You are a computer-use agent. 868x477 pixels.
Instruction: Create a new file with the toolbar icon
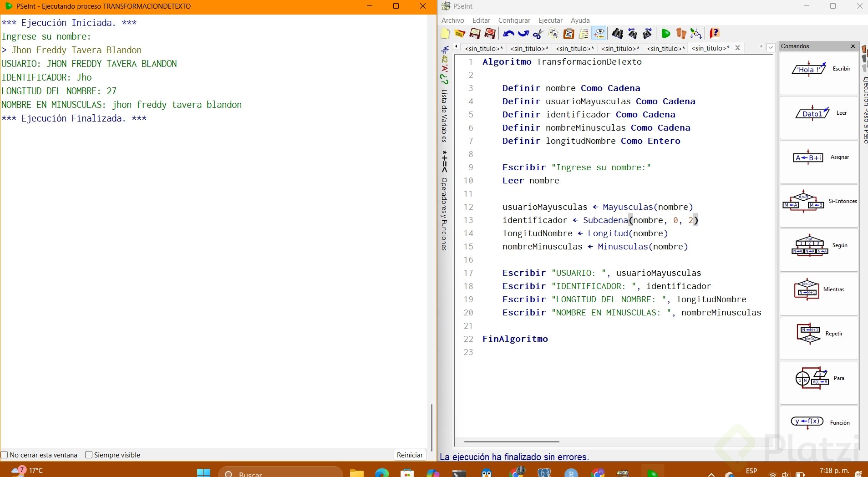(445, 34)
